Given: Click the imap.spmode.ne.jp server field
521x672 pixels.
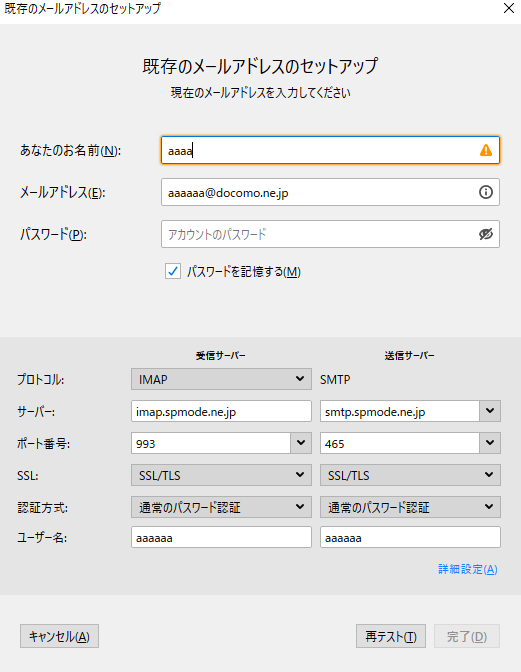Looking at the screenshot, I should tap(221, 411).
